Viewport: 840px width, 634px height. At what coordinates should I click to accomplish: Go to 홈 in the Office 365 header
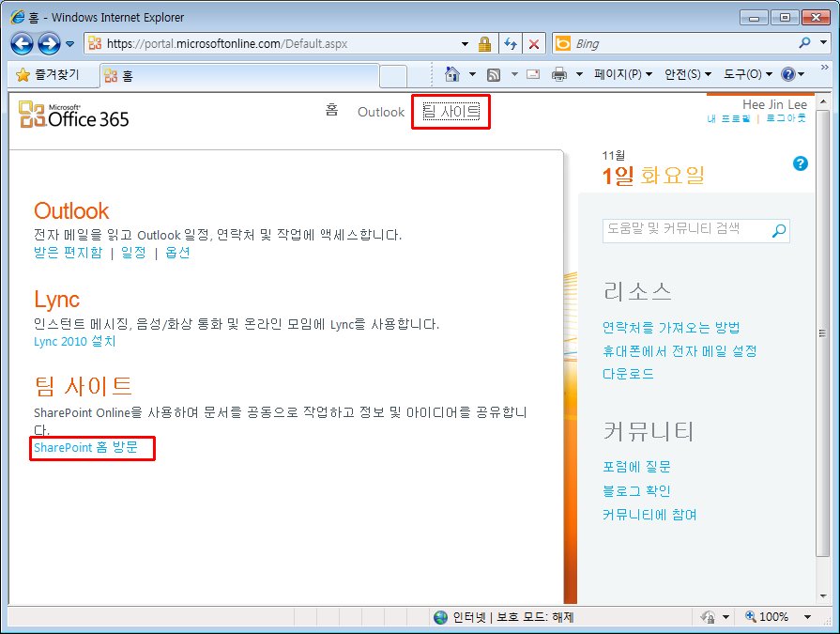coord(331,111)
